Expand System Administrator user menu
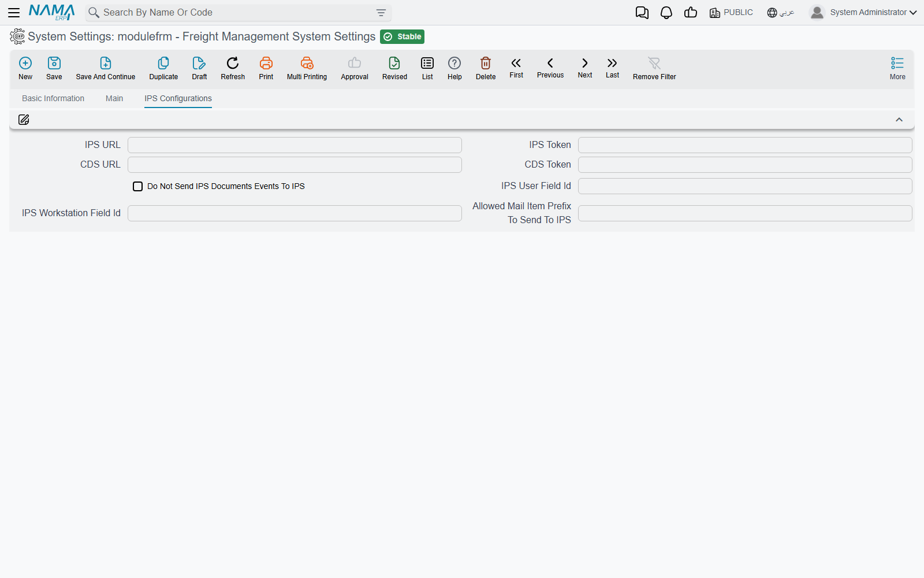924x578 pixels. (x=863, y=12)
